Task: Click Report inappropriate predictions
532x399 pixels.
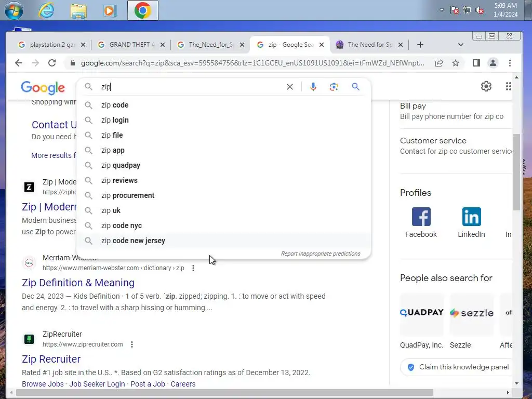Action: click(x=320, y=254)
